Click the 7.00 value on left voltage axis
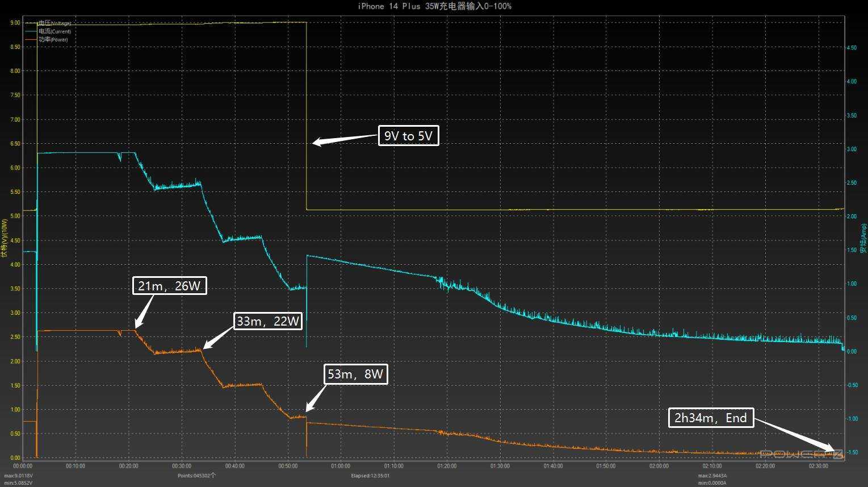 click(x=15, y=119)
